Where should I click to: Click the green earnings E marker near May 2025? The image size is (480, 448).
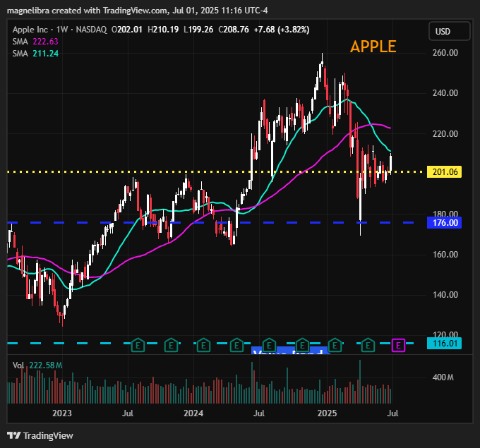368,345
